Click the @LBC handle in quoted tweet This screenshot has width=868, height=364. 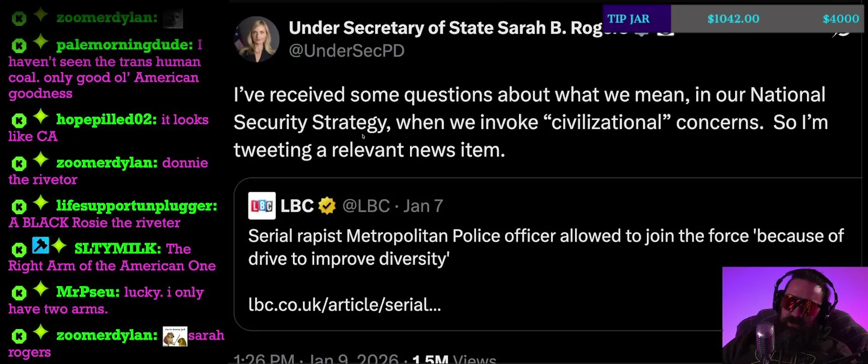tap(366, 206)
